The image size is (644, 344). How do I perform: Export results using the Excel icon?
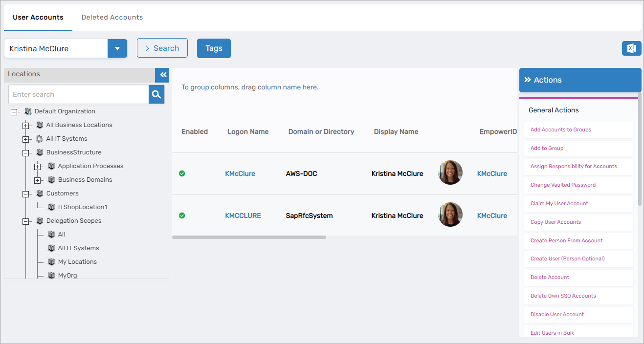tap(631, 48)
